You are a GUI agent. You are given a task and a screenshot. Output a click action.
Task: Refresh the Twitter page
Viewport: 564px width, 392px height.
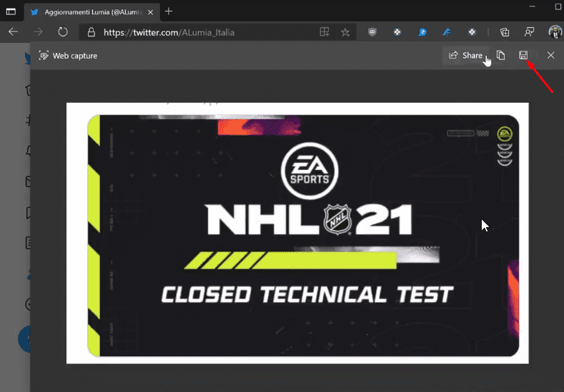pos(63,32)
